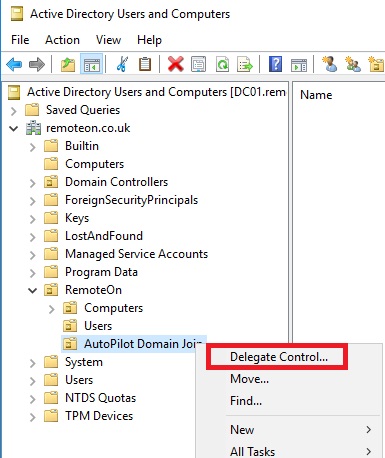
Task: Toggle the Show/Hide Console Tree icon
Action: click(91, 64)
